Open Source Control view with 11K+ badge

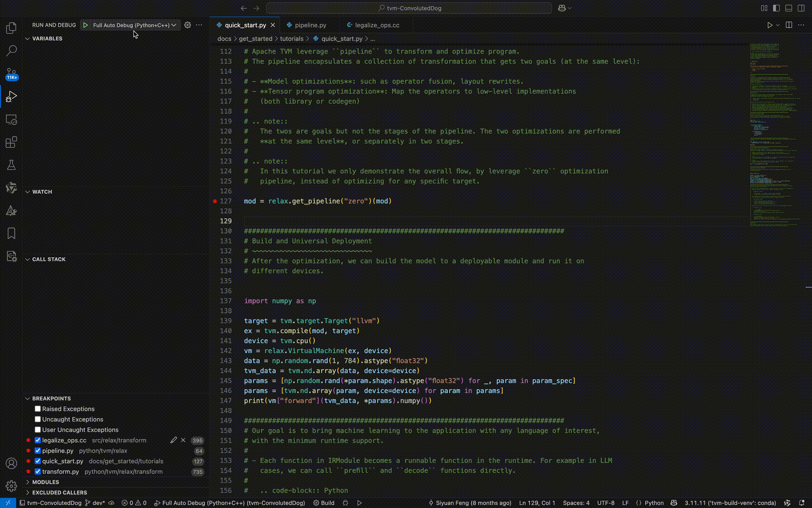click(11, 73)
